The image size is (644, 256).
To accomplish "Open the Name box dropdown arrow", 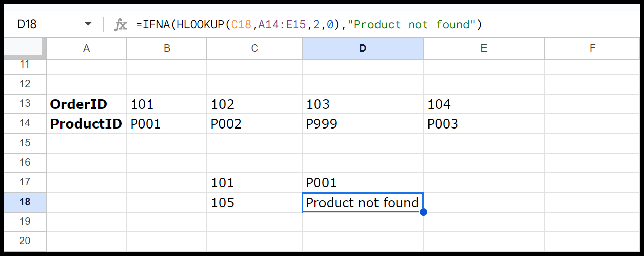I will [x=88, y=24].
